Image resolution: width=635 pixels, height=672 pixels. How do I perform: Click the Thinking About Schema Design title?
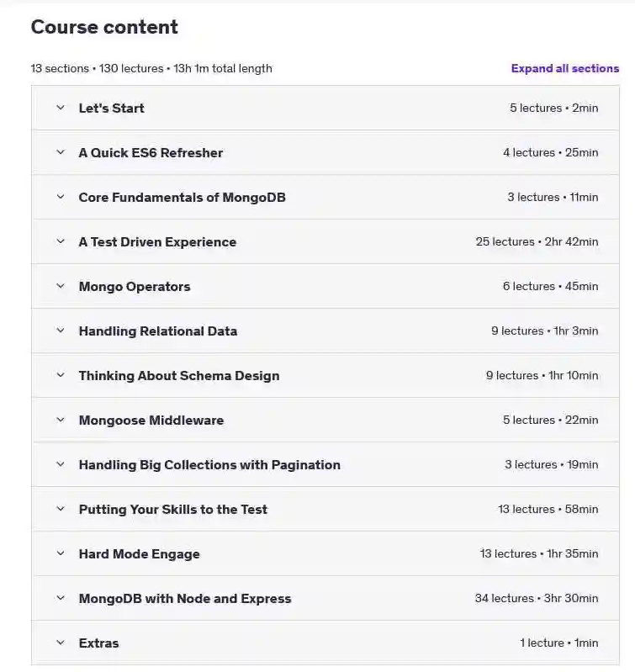coord(179,375)
